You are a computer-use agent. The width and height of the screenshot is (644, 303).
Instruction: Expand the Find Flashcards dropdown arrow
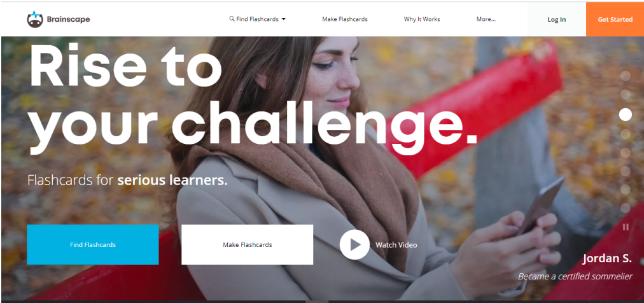click(283, 19)
